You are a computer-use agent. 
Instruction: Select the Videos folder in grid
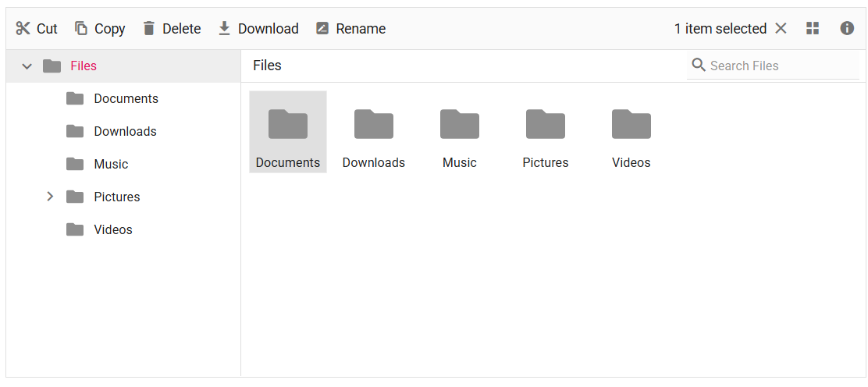coord(631,133)
